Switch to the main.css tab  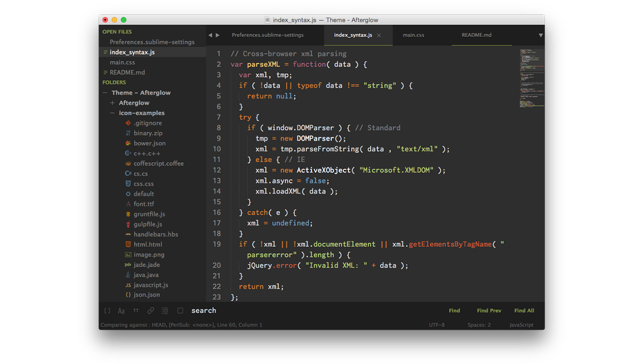coord(414,35)
